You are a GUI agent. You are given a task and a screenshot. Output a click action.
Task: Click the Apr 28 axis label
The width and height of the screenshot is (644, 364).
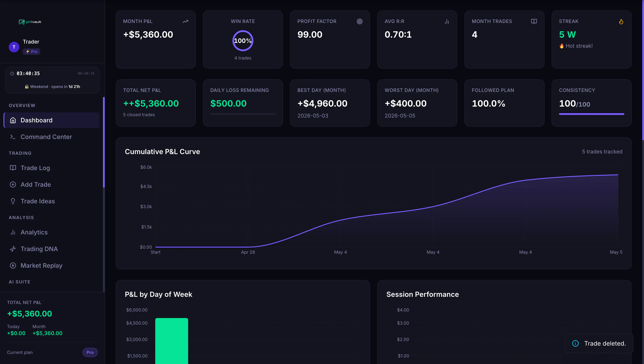click(248, 252)
